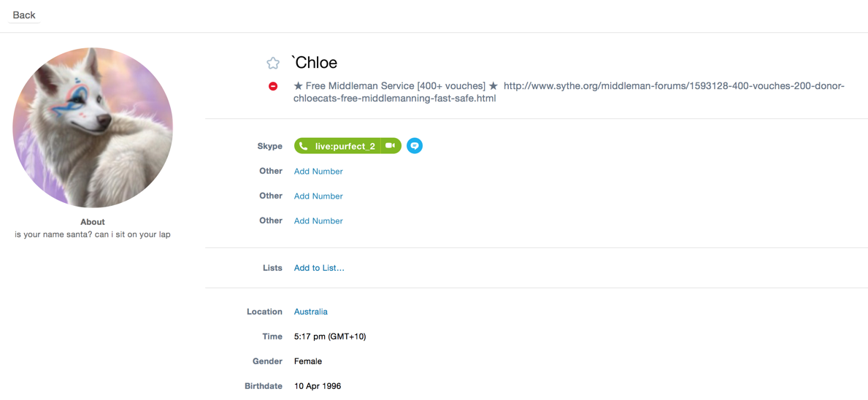Click the Birthdate field label

[264, 386]
